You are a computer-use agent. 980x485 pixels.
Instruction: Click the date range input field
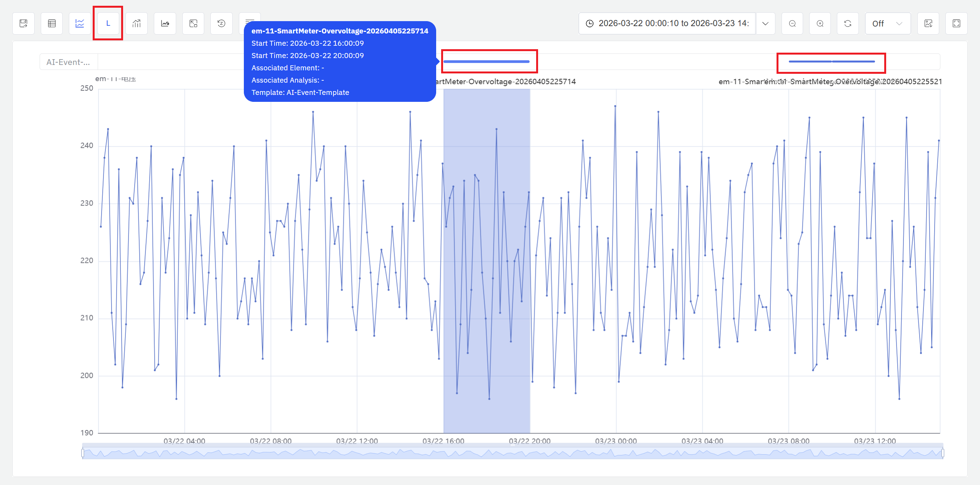[x=667, y=23]
